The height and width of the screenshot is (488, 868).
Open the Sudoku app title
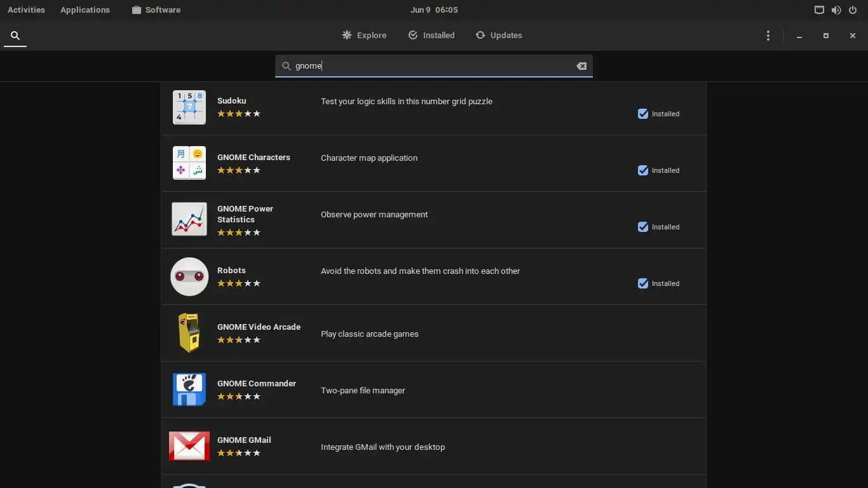(231, 101)
